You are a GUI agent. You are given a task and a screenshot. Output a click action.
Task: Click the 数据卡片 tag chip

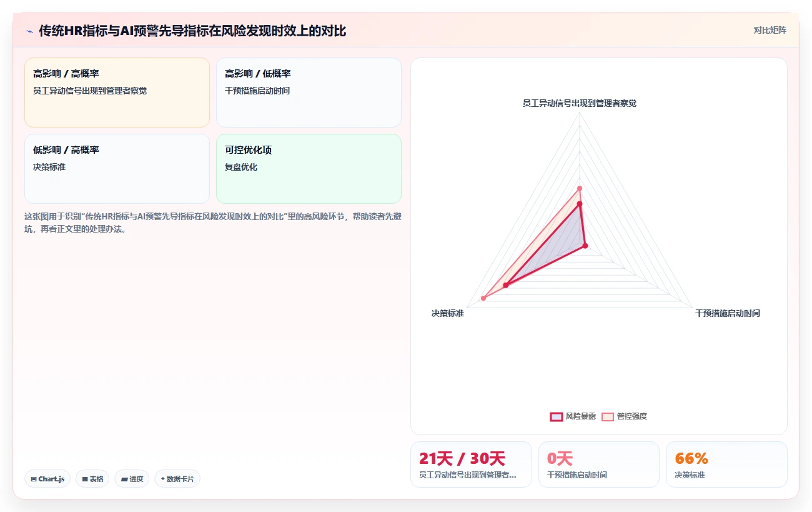177,479
